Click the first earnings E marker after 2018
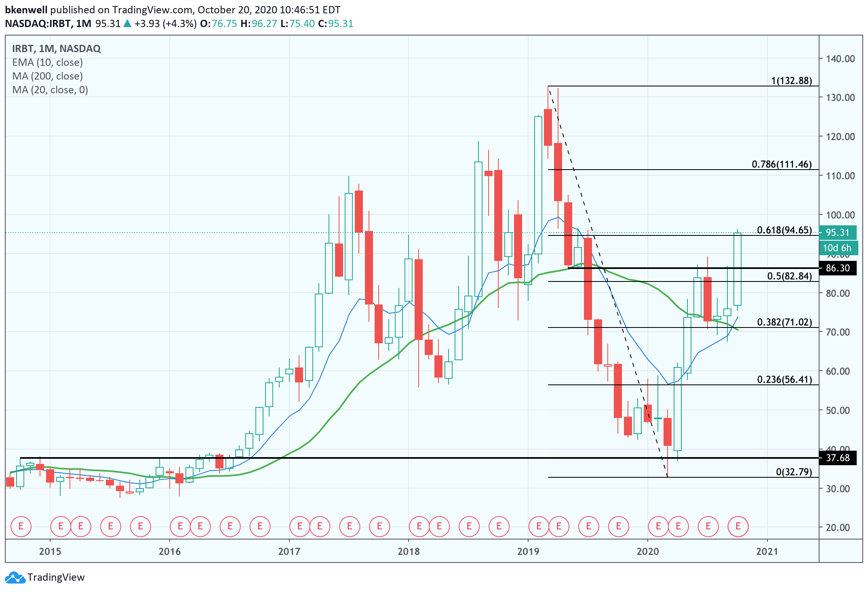The height and width of the screenshot is (592, 868). 419,526
